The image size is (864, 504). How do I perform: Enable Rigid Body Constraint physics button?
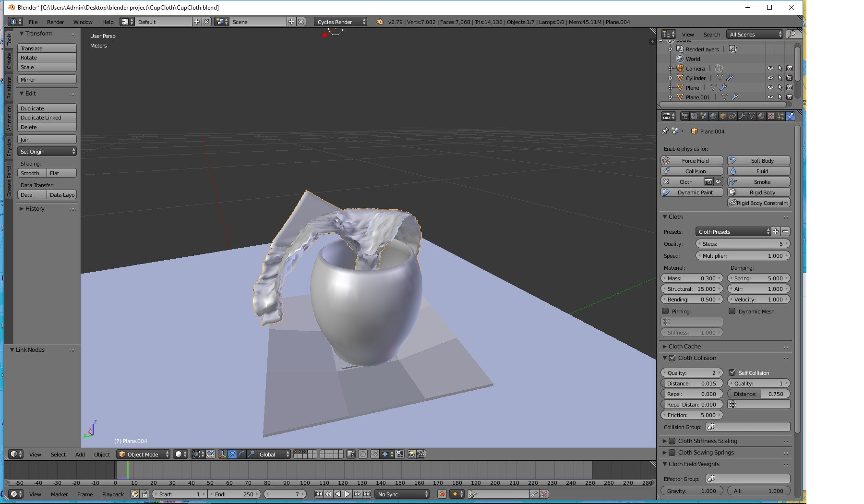pos(759,203)
